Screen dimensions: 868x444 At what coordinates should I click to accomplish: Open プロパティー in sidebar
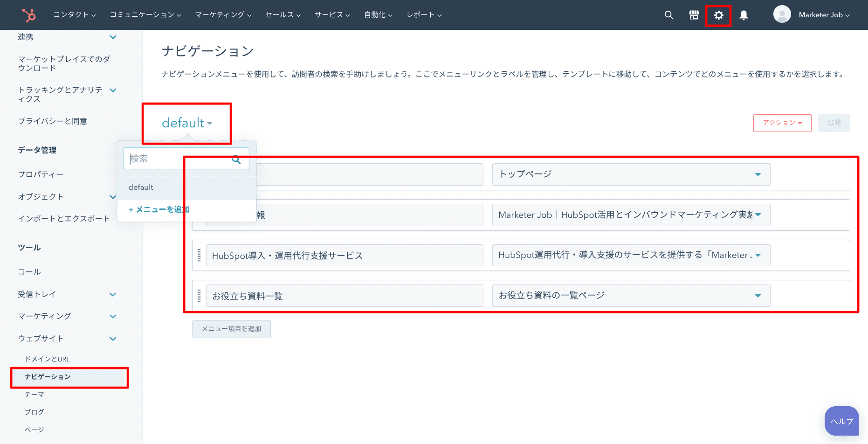coord(41,174)
